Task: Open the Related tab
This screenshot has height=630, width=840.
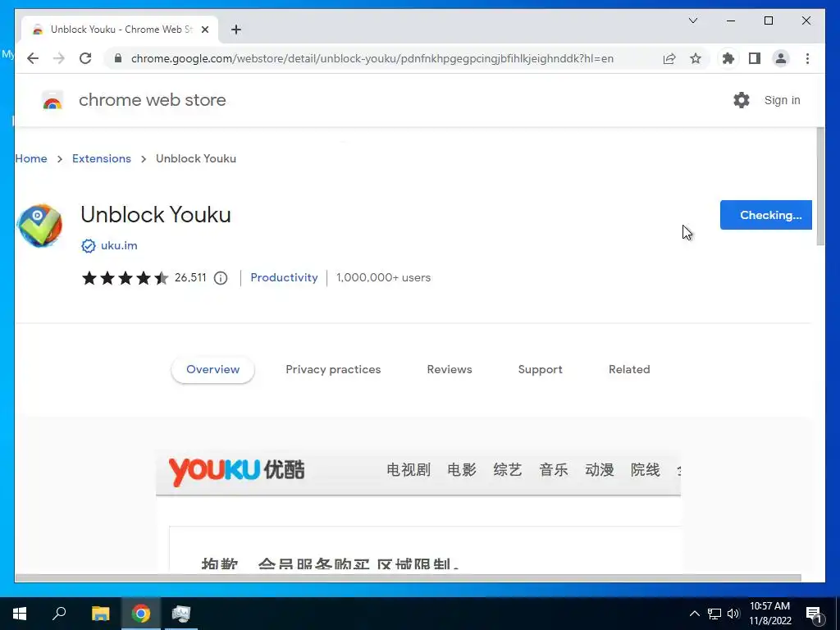Action: pyautogui.click(x=629, y=370)
